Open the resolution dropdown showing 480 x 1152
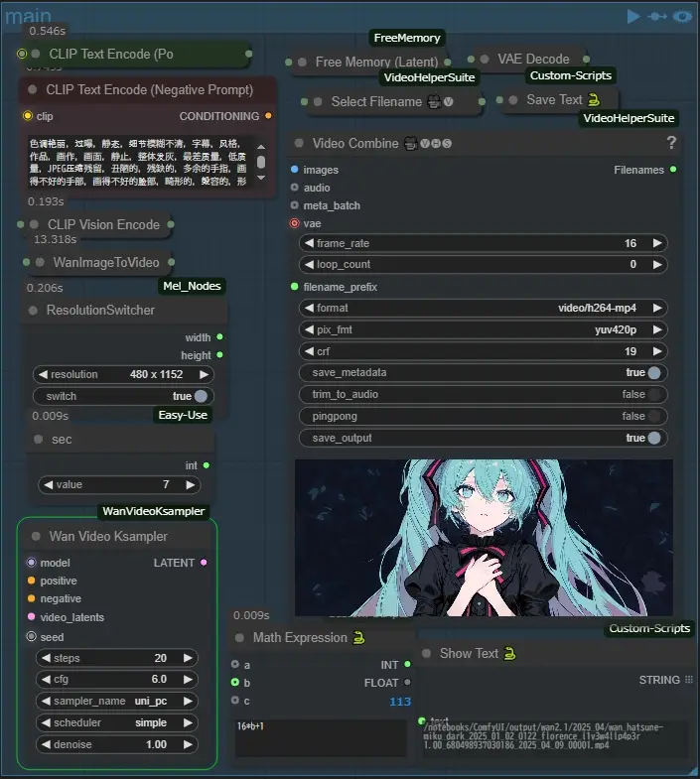The image size is (700, 779). coord(123,374)
